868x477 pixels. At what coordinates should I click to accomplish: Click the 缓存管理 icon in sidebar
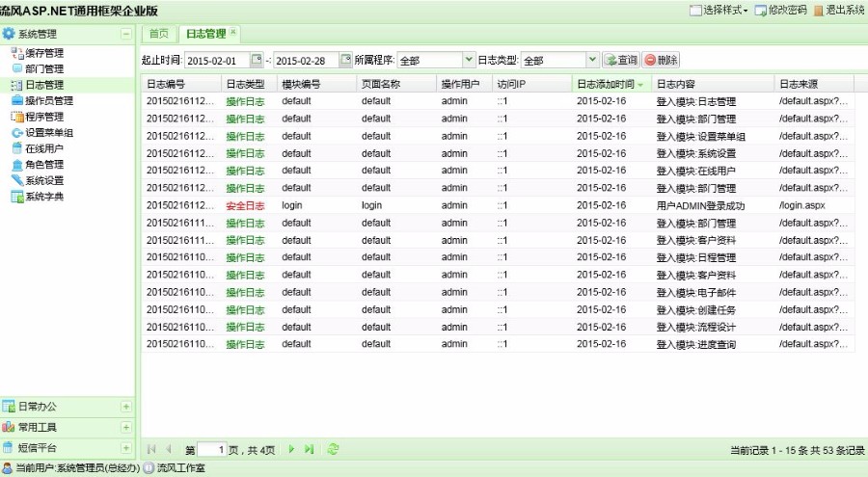[16, 53]
